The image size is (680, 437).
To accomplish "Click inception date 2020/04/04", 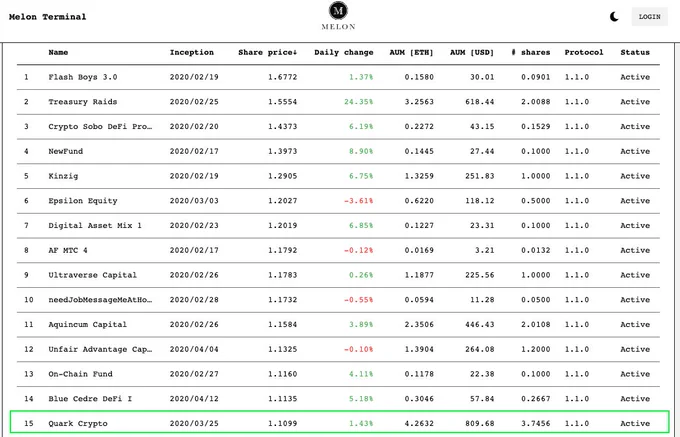I will [x=194, y=349].
